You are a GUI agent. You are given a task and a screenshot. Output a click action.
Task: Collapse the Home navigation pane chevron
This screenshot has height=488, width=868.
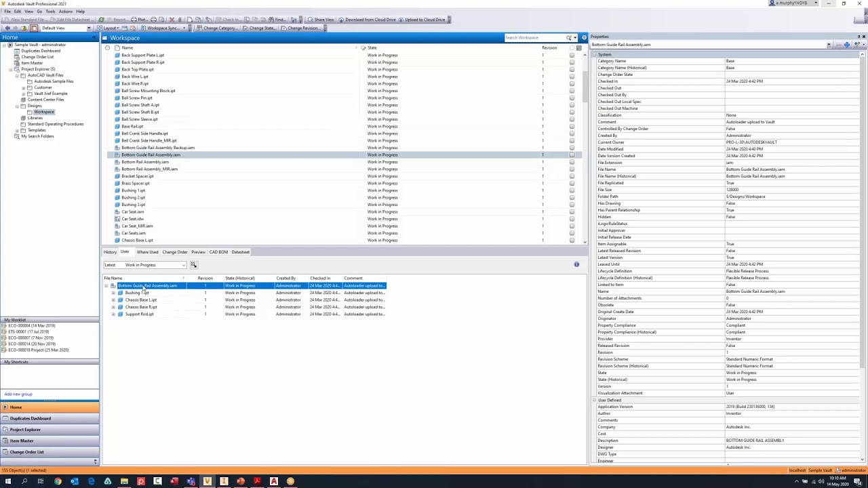(94, 37)
